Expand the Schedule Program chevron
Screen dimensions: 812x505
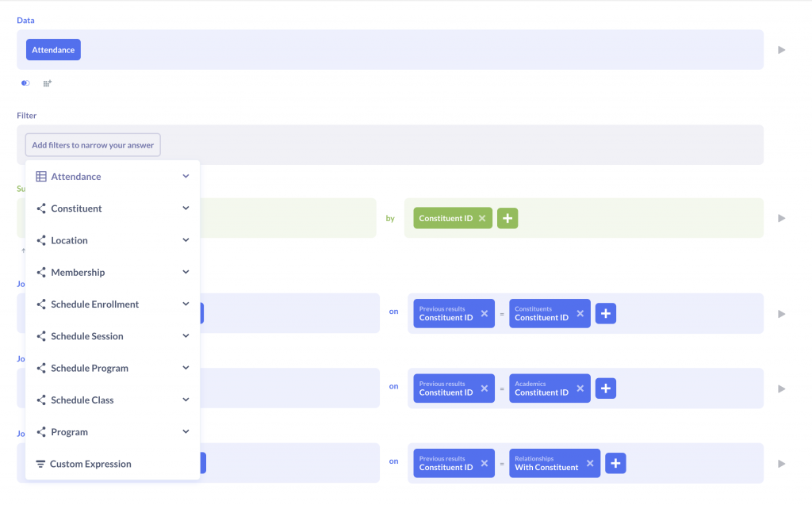(x=186, y=368)
